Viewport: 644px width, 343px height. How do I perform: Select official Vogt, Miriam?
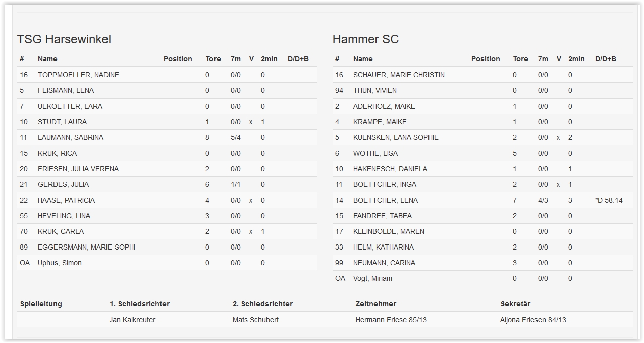(372, 278)
